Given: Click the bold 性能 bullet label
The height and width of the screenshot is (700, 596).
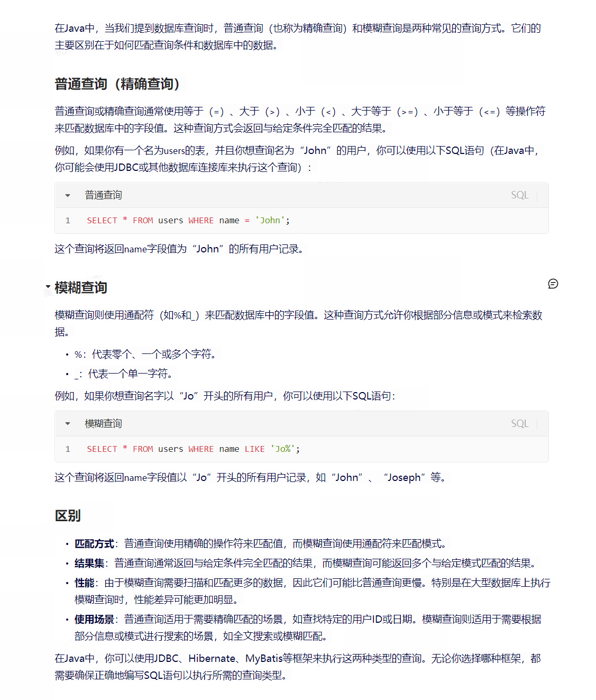Looking at the screenshot, I should point(84,583).
